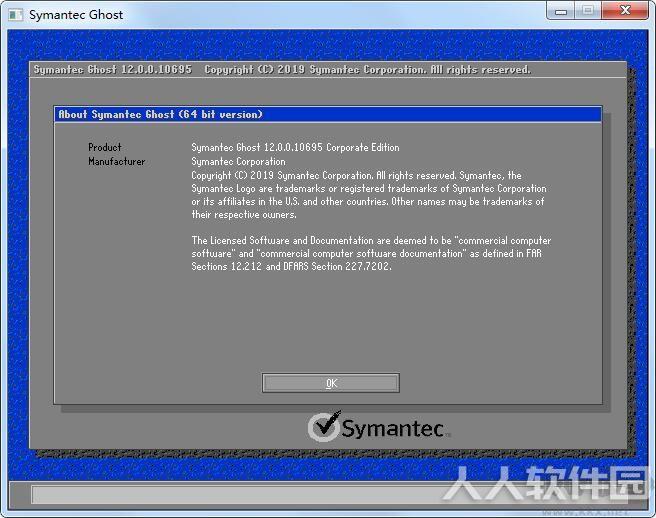Image resolution: width=656 pixels, height=518 pixels.
Task: Minimize the Symantec Ghost window
Action: tap(561, 10)
